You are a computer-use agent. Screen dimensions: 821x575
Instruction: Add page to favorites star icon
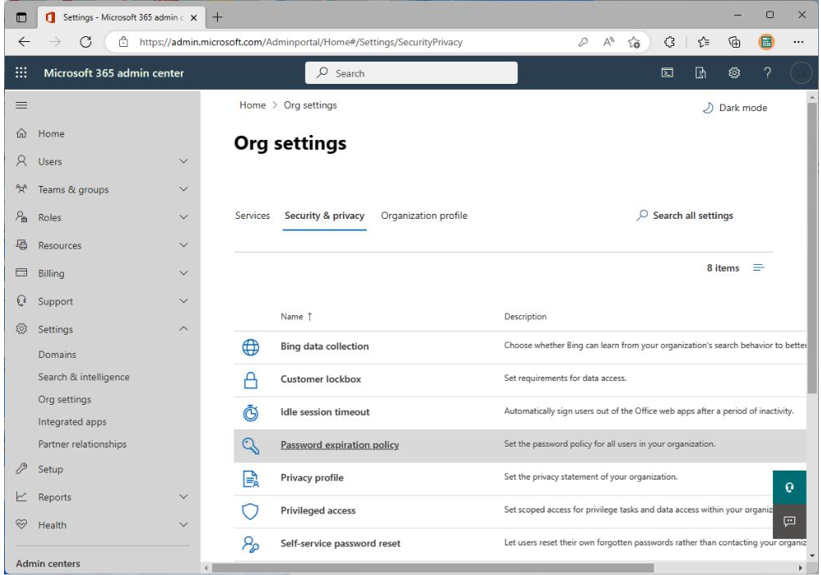(x=634, y=42)
